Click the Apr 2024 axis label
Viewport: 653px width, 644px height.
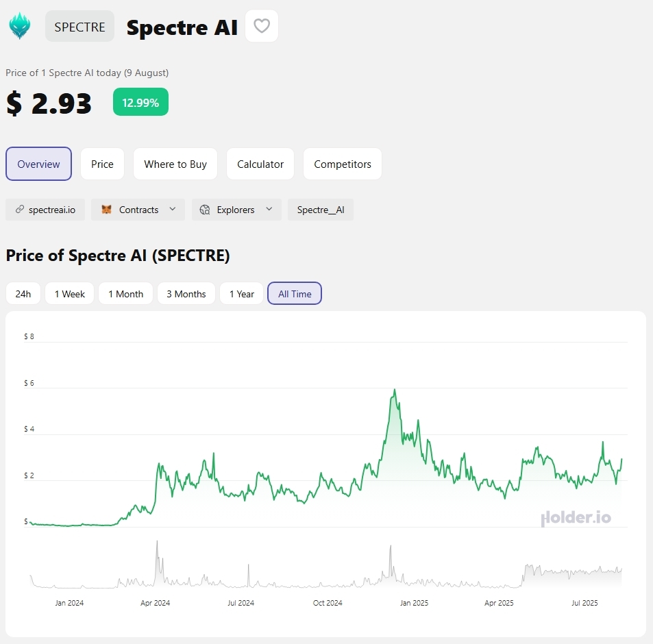[156, 603]
